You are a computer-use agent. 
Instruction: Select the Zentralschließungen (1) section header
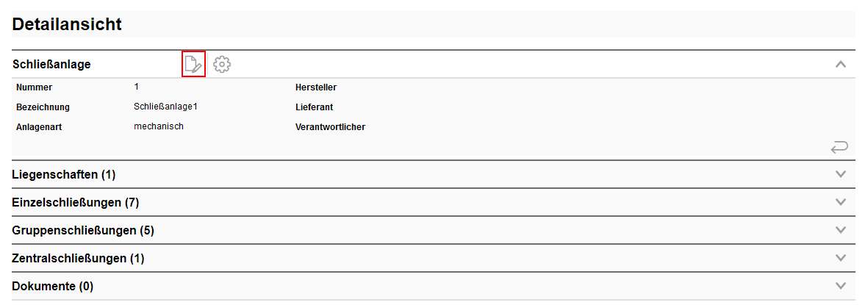point(79,258)
